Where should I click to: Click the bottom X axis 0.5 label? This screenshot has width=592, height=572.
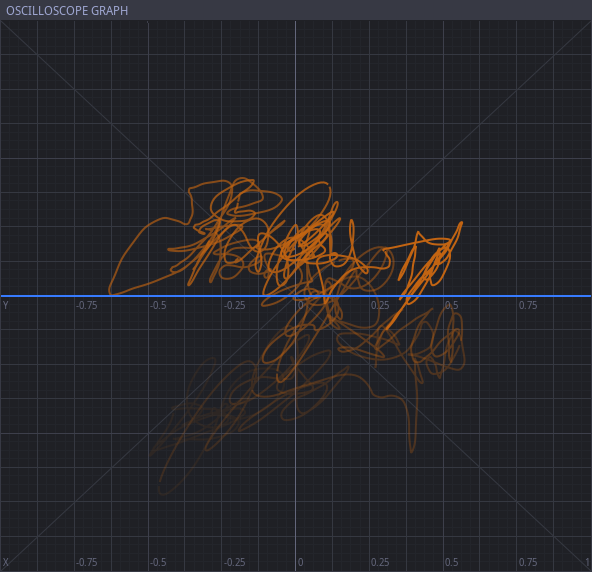coord(451,562)
